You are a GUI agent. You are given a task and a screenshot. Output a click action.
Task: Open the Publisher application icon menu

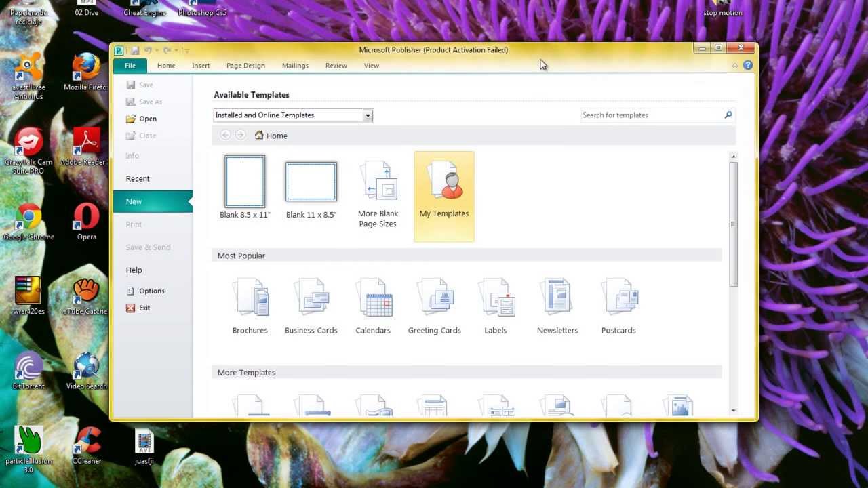(119, 50)
